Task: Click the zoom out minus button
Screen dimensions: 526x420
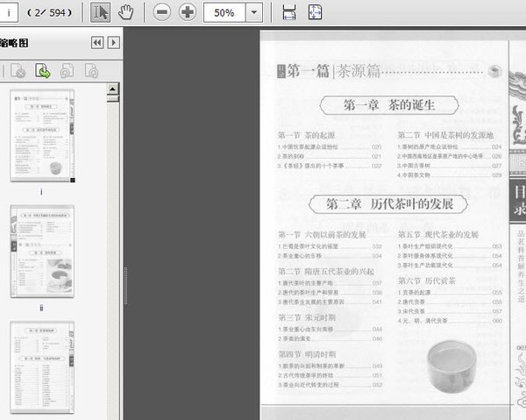Action: point(161,12)
